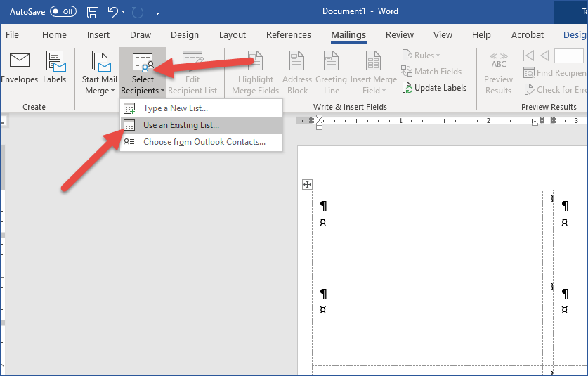Viewport: 588px width, 376px height.
Task: Click the right indent marker on ruler
Action: point(535,123)
